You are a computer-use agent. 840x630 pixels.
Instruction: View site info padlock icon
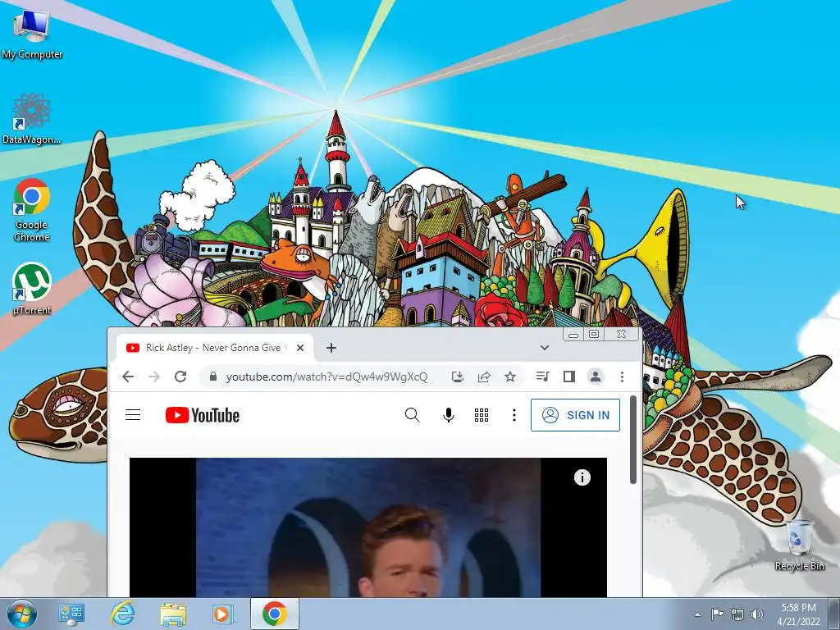[212, 377]
